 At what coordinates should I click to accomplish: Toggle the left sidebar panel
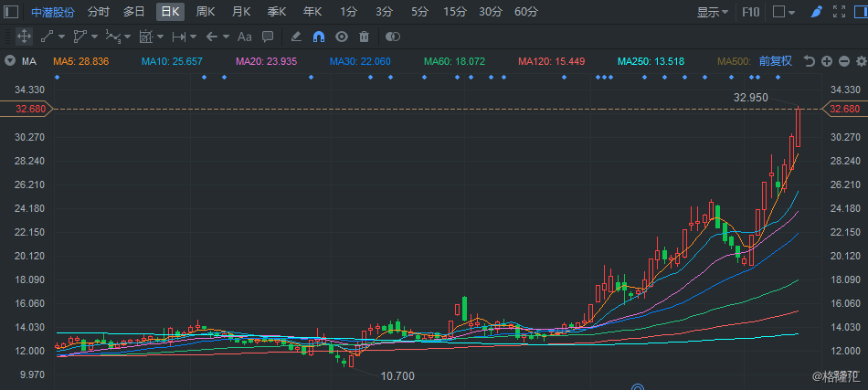tap(11, 12)
